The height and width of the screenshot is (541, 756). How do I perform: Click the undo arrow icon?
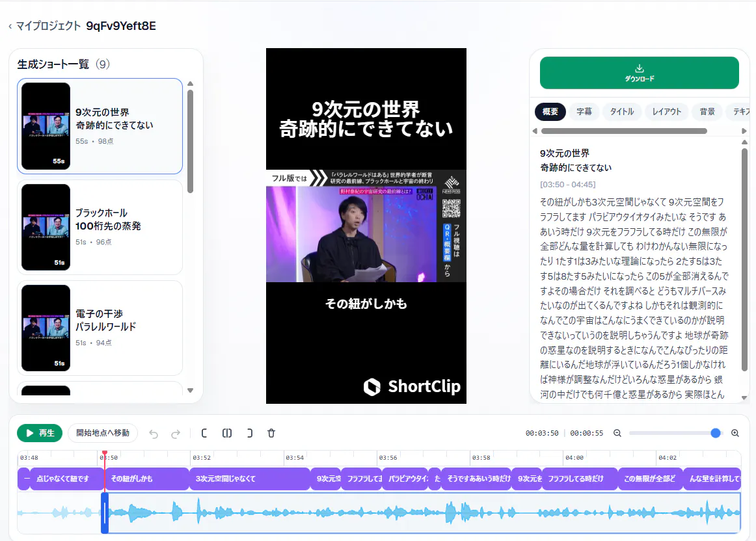click(154, 434)
